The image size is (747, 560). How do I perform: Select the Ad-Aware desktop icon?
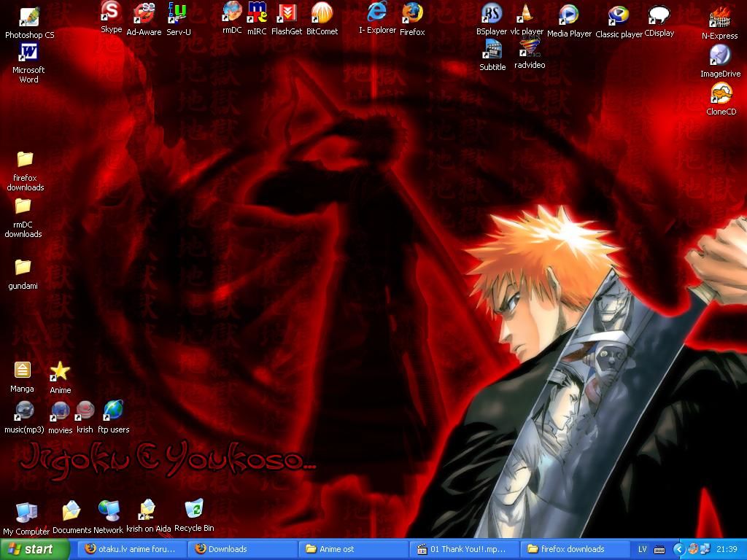click(144, 13)
